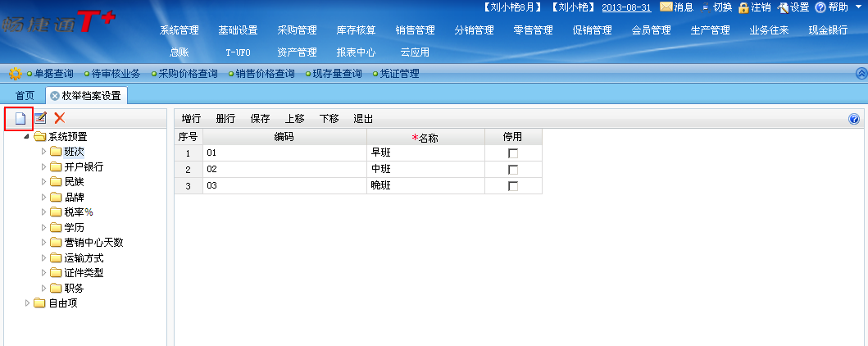The image size is (868, 346).
Task: Click 切换 switch account icon
Action: pyautogui.click(x=716, y=7)
